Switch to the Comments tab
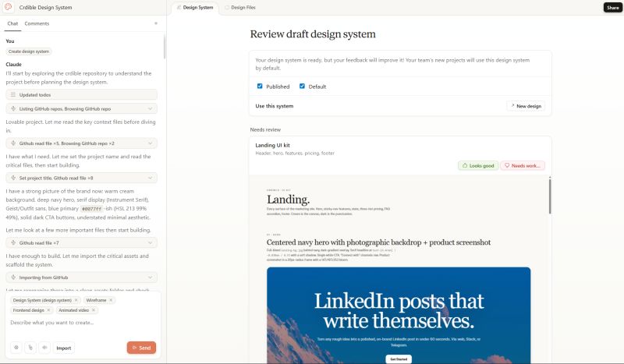 click(x=37, y=23)
